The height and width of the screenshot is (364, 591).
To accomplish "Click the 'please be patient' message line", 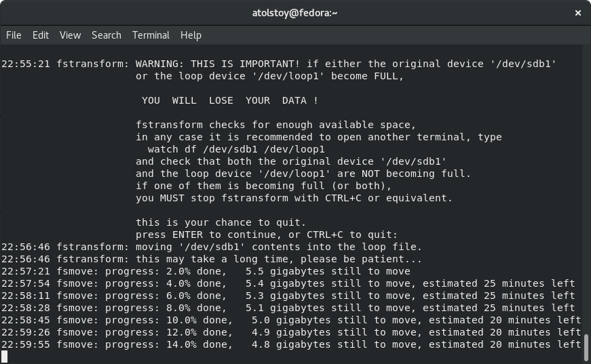I will coord(239,259).
